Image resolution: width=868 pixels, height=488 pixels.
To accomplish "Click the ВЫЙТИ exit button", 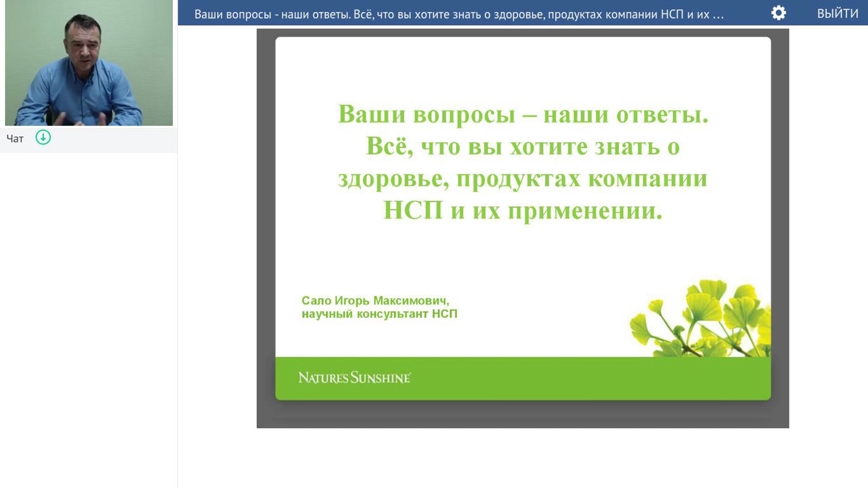I will click(x=838, y=13).
